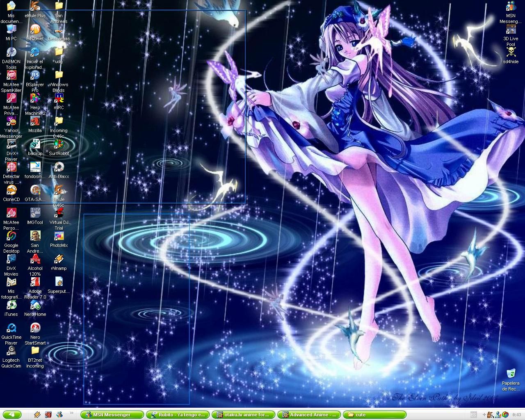The image size is (525, 420).
Task: Switch to Advanced Anime taskbar window
Action: coord(309,415)
